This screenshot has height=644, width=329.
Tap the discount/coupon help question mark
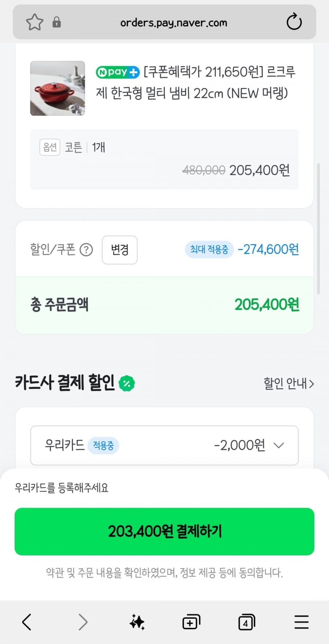click(86, 250)
